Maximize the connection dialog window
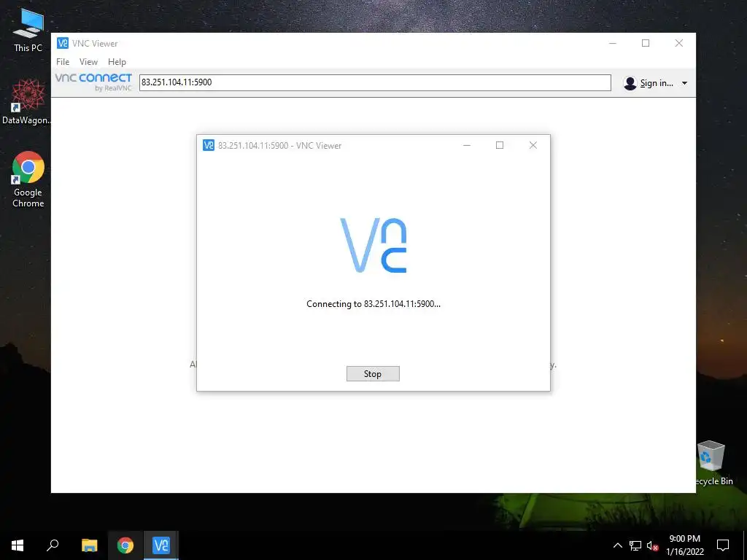 click(x=499, y=145)
